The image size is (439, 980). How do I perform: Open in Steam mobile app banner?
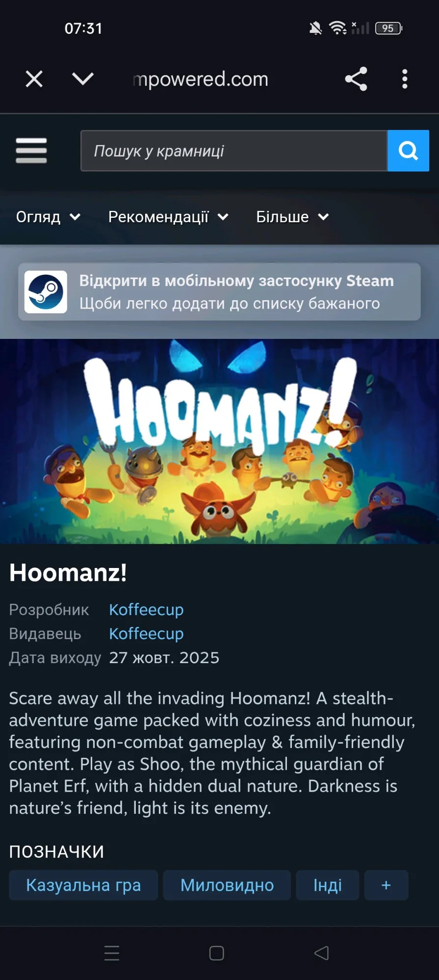pyautogui.click(x=219, y=292)
